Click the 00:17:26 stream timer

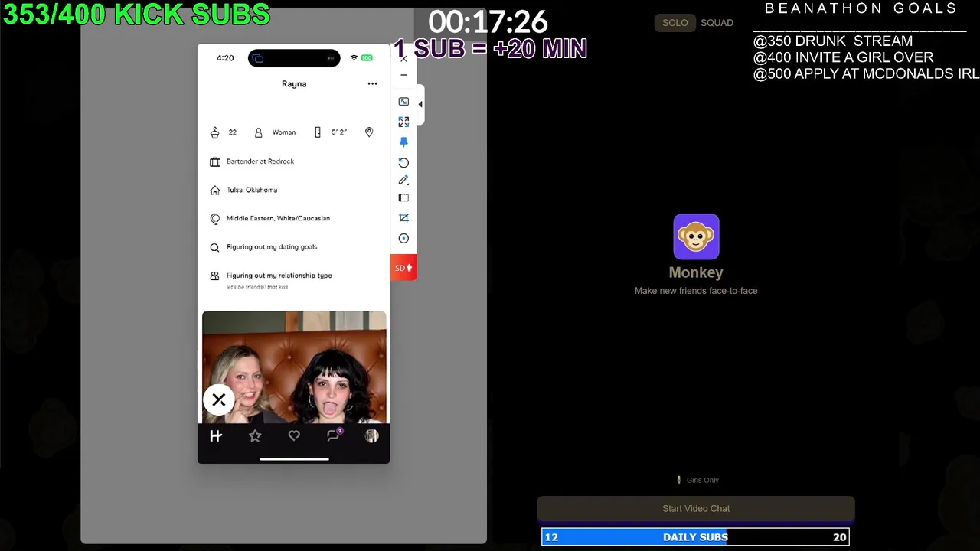tap(488, 21)
